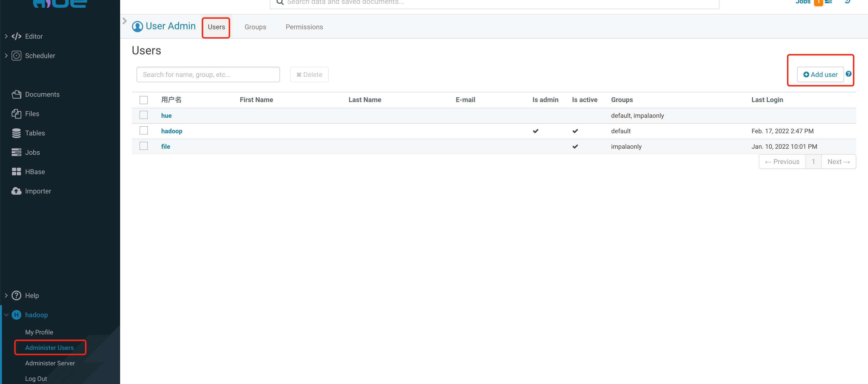Screen dimensions: 868x384
Task: Open HBase grid icon
Action: 16,172
